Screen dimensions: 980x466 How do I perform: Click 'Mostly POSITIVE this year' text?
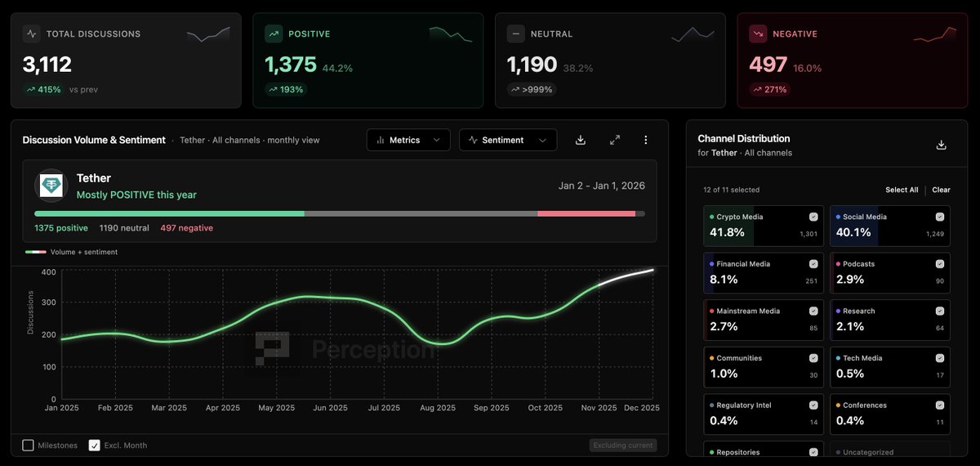pos(136,195)
